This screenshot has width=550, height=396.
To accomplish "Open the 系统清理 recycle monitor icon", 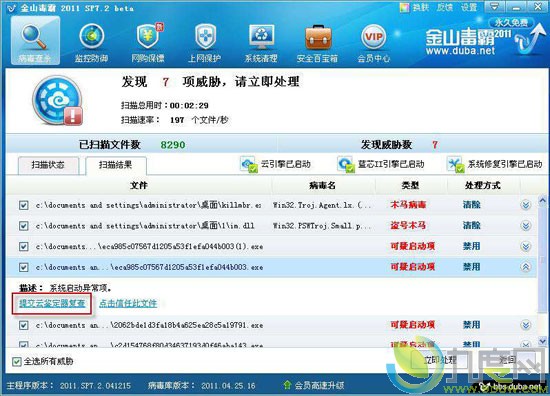I will (262, 36).
